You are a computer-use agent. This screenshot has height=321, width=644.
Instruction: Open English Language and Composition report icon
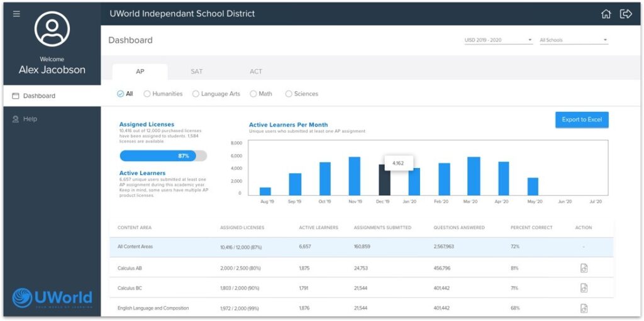pyautogui.click(x=584, y=308)
